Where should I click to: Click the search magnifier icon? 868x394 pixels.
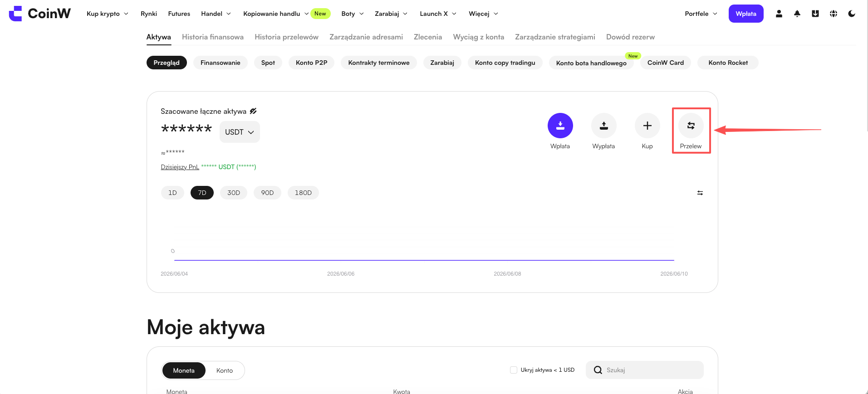(x=598, y=370)
